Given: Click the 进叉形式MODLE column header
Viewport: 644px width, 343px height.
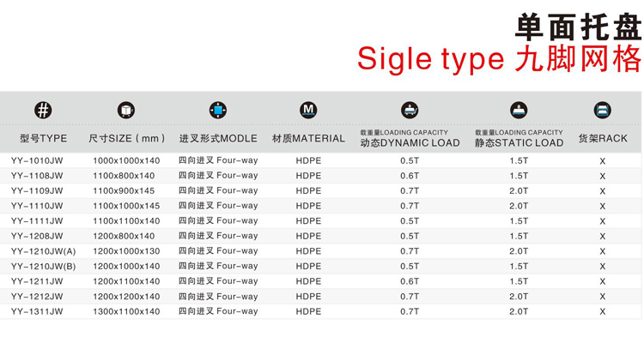Looking at the screenshot, I should [x=218, y=138].
